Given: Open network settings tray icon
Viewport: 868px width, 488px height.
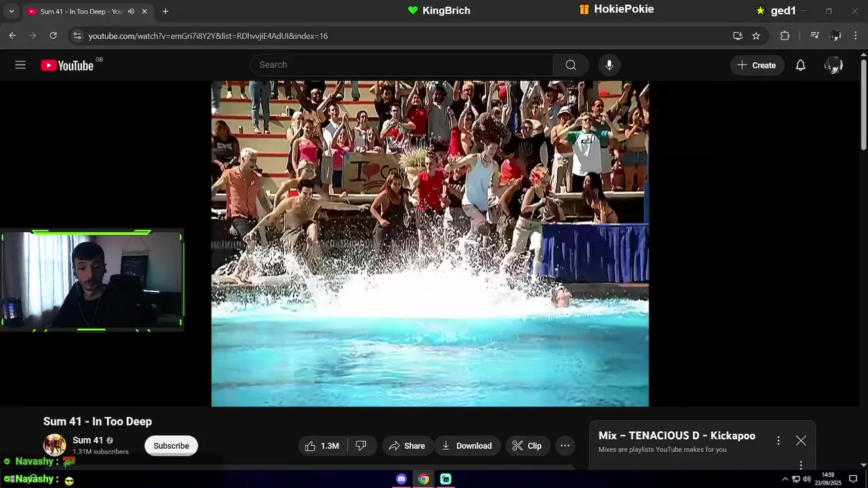Looking at the screenshot, I should [796, 479].
